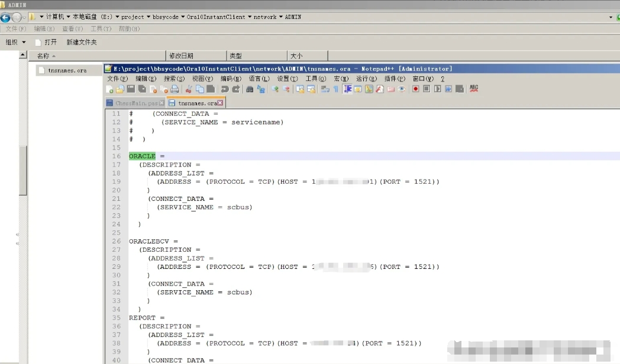Click the New file icon in Notepad++ toolbar
This screenshot has width=620, height=364.
pyautogui.click(x=110, y=89)
